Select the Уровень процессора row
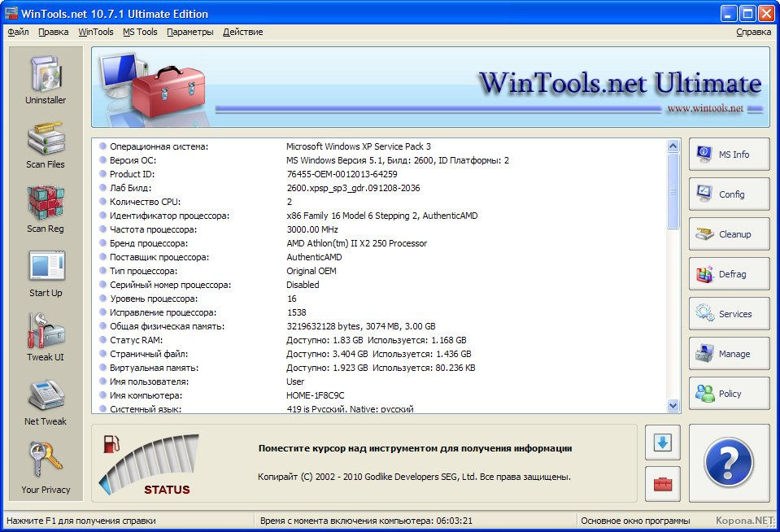The width and height of the screenshot is (780, 532). pyautogui.click(x=379, y=299)
